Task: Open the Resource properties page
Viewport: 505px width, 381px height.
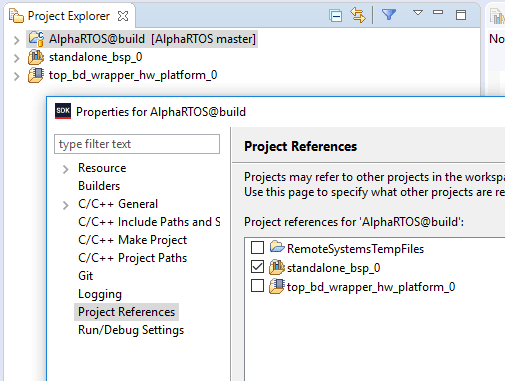Action: click(x=102, y=168)
